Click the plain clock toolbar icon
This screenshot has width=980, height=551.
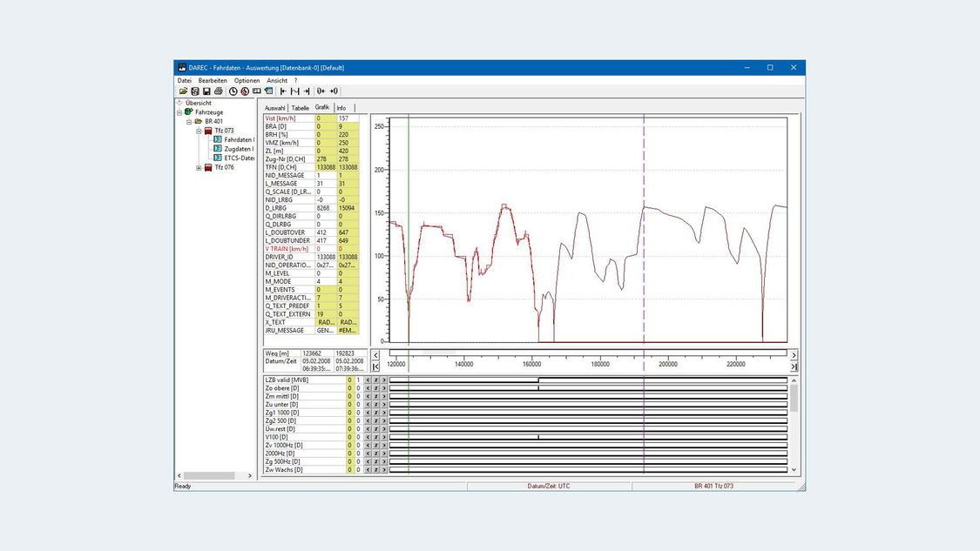(233, 91)
